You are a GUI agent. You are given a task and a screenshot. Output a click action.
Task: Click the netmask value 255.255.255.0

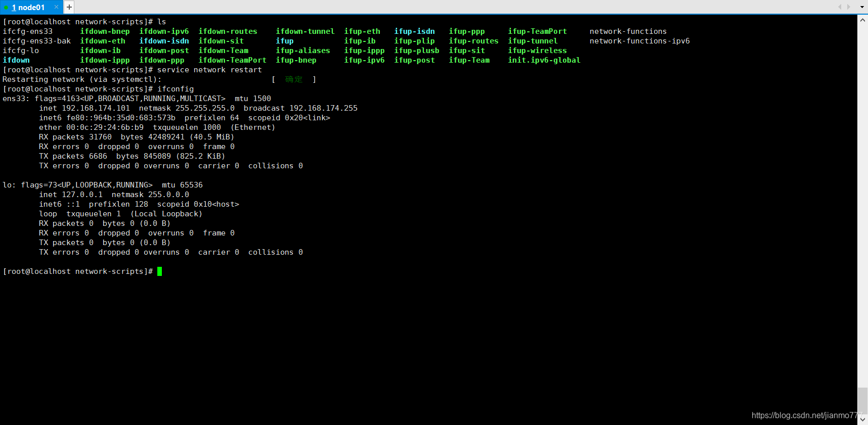(x=205, y=108)
